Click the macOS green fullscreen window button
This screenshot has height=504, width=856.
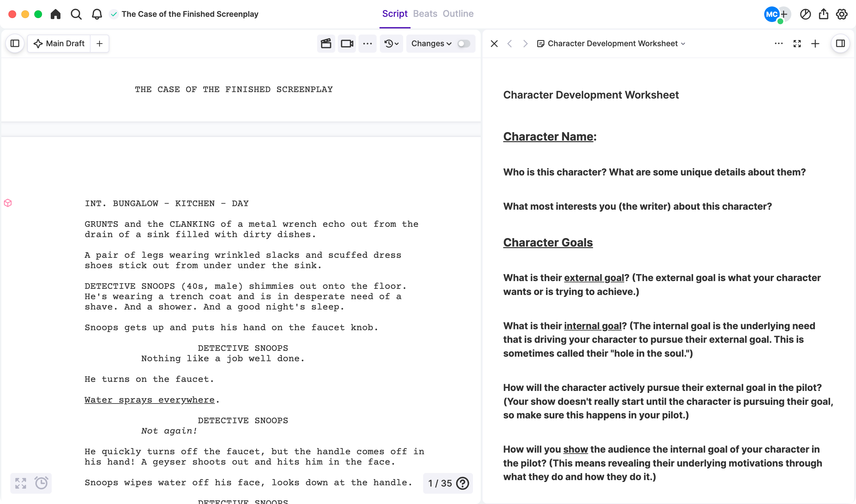[38, 14]
